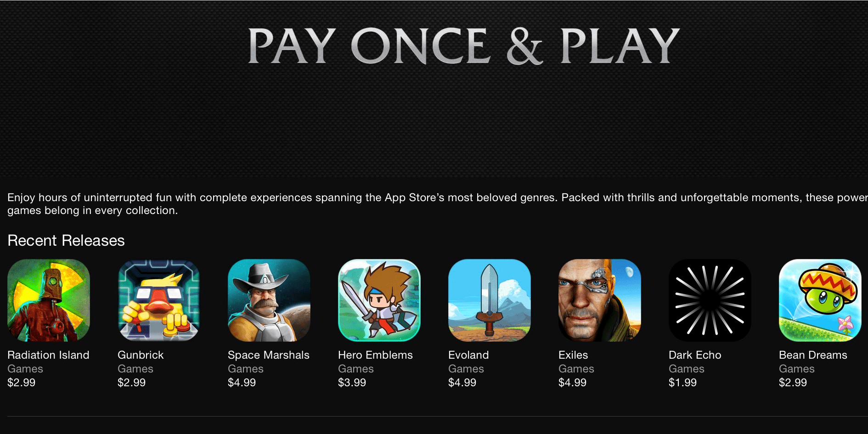Select the Recent Releases section heading
868x434 pixels.
pyautogui.click(x=66, y=241)
